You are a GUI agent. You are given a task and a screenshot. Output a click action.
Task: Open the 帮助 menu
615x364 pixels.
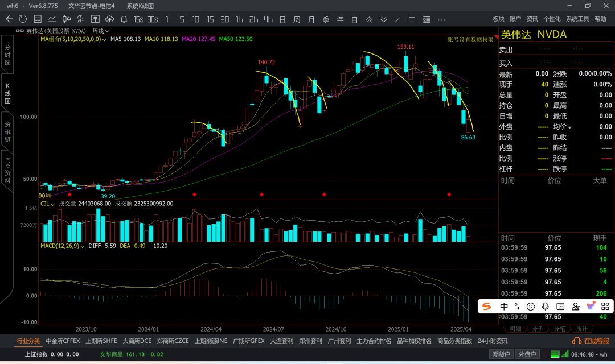[x=601, y=19]
